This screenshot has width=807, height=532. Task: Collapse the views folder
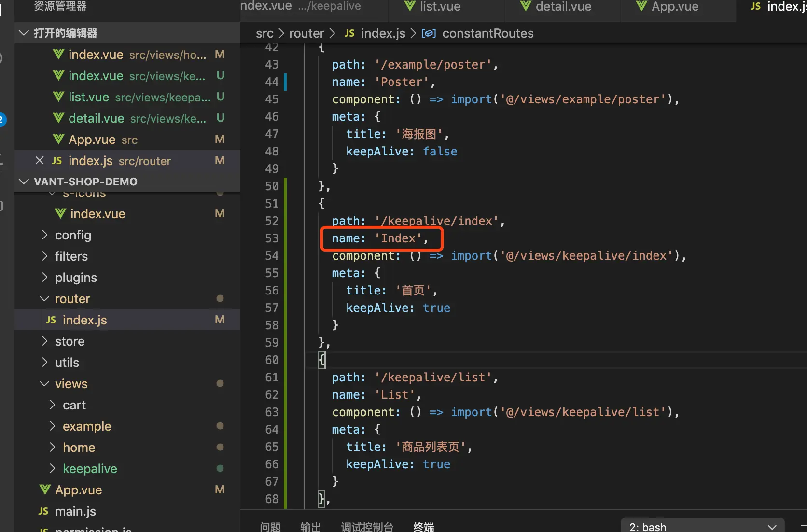pos(45,384)
